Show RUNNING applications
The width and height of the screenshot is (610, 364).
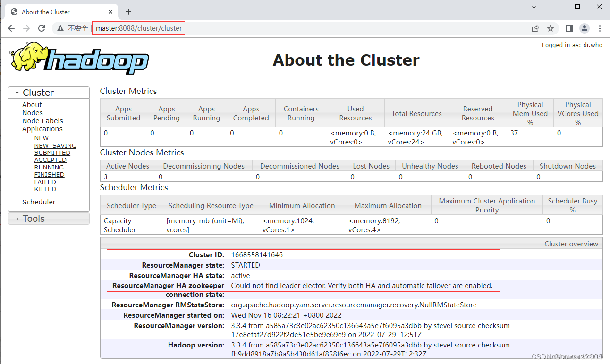49,168
